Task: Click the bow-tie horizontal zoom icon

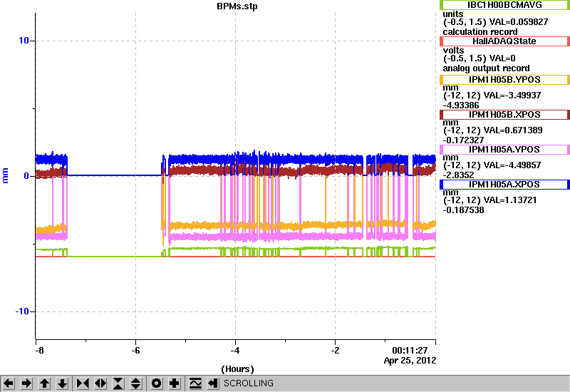Action: [83, 383]
